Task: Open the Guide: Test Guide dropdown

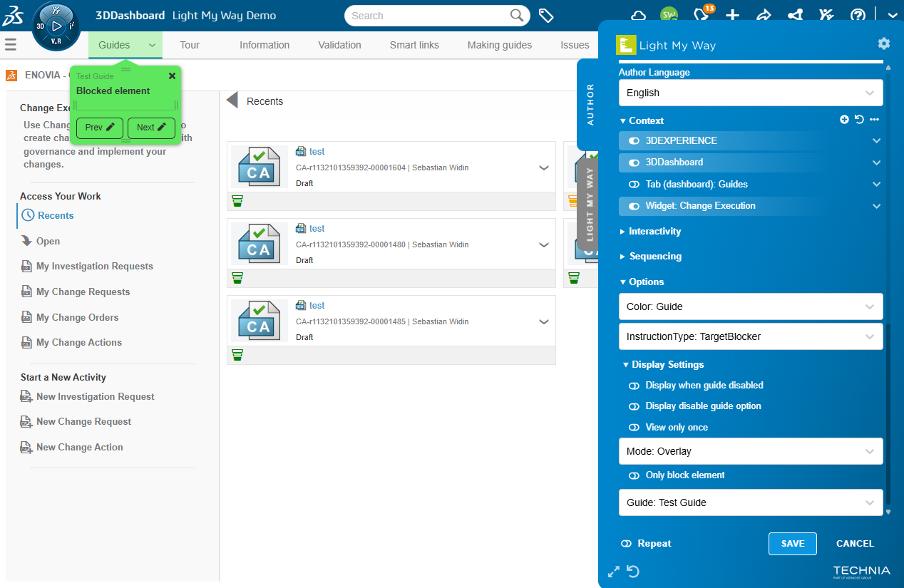Action: click(751, 502)
